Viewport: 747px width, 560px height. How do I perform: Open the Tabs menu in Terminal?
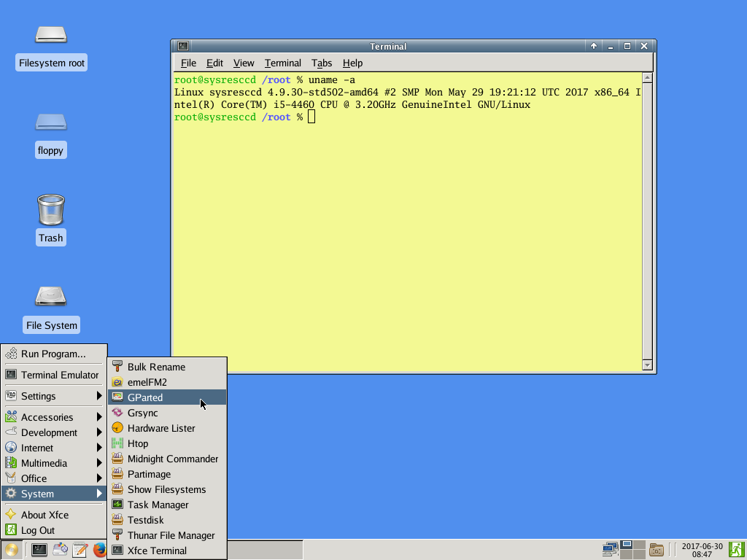(x=322, y=63)
